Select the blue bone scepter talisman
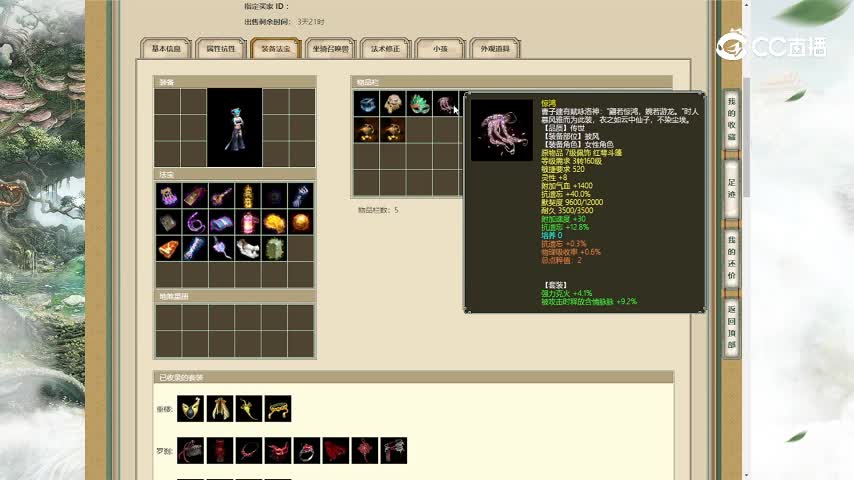Viewport: 854px width, 480px height. click(195, 248)
